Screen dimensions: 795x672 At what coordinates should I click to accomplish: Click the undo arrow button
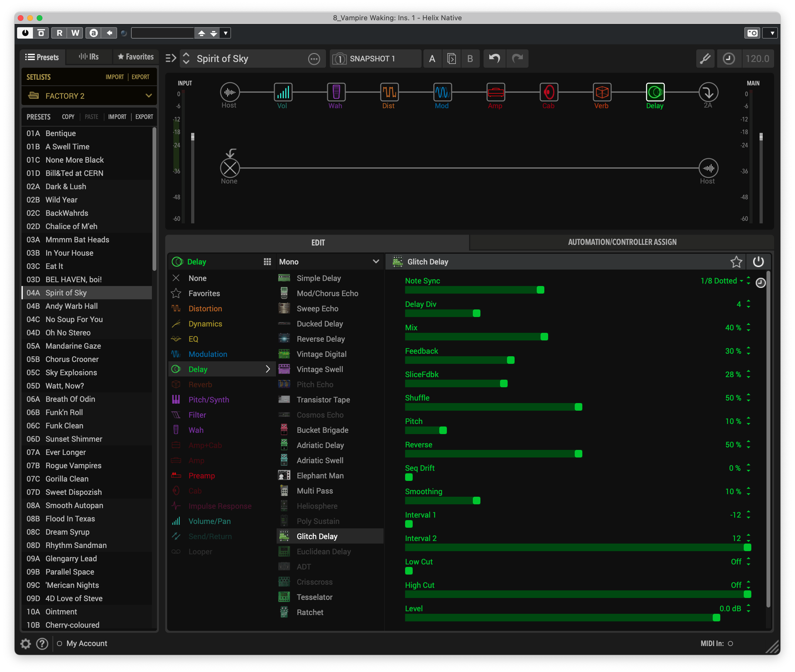click(494, 58)
